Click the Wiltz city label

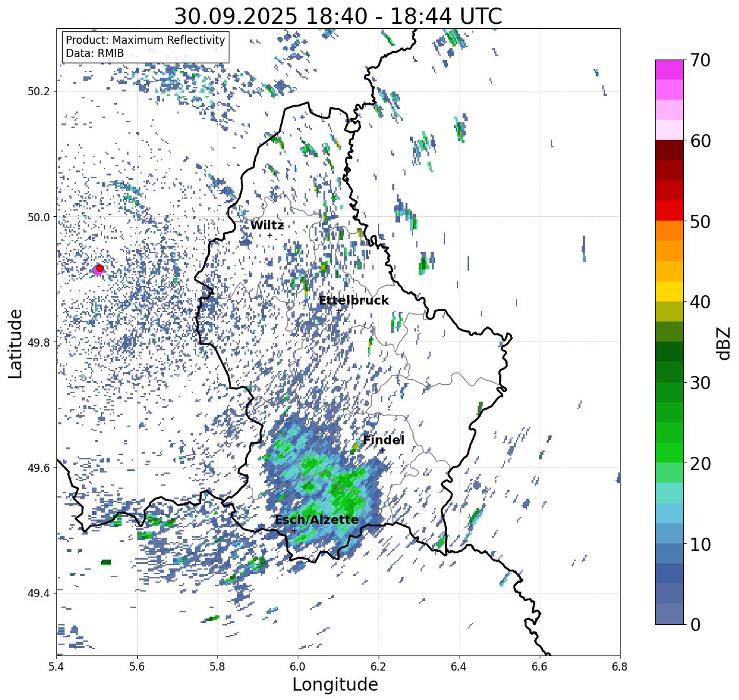[267, 225]
